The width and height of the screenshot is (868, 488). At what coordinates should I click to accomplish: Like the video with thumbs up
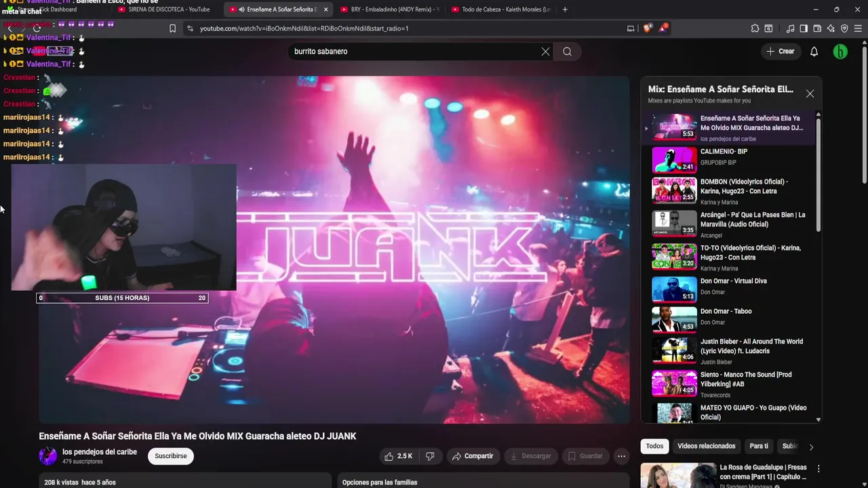[398, 456]
